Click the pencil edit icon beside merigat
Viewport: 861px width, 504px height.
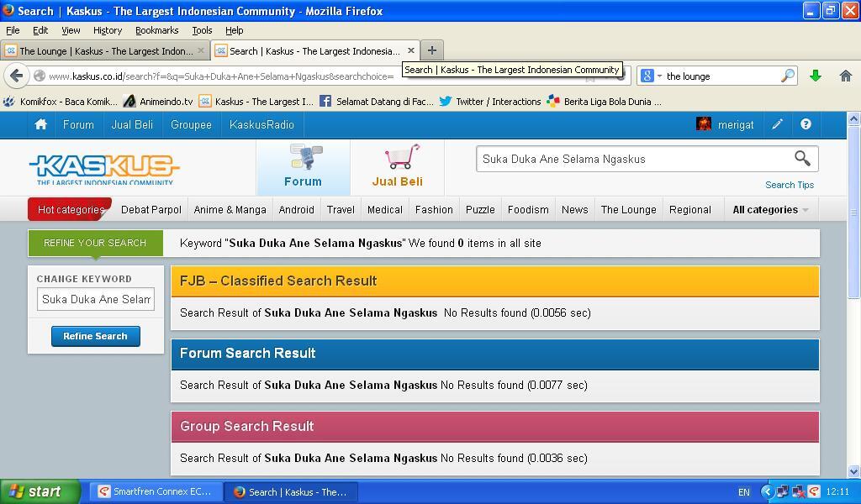(777, 124)
